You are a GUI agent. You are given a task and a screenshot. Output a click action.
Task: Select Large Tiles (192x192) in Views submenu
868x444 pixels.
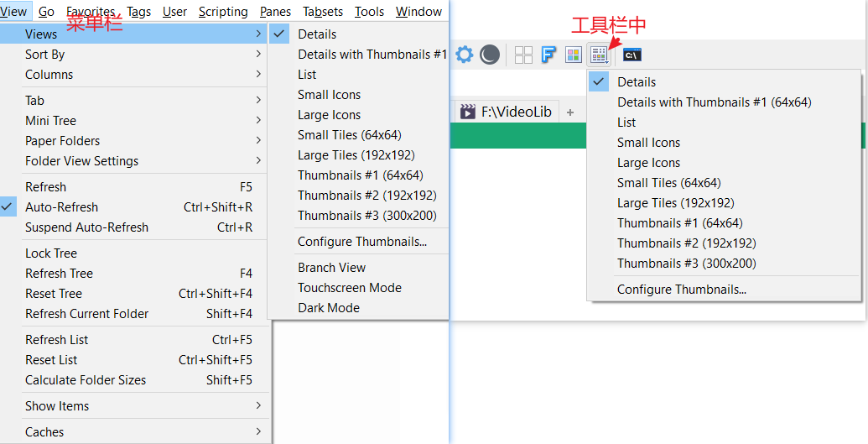(x=358, y=155)
